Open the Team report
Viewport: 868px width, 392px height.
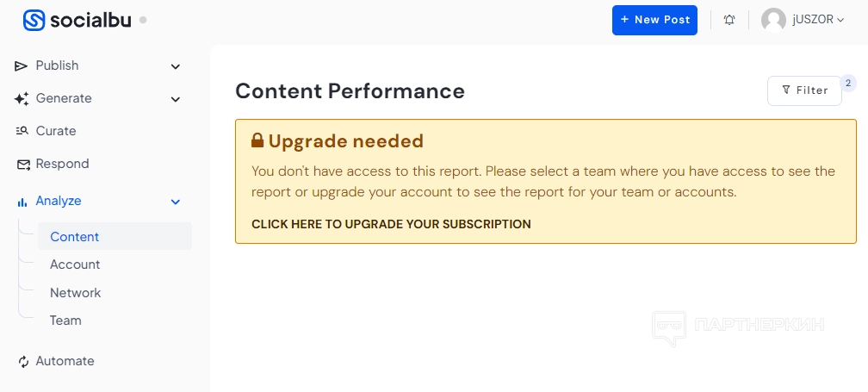click(65, 320)
